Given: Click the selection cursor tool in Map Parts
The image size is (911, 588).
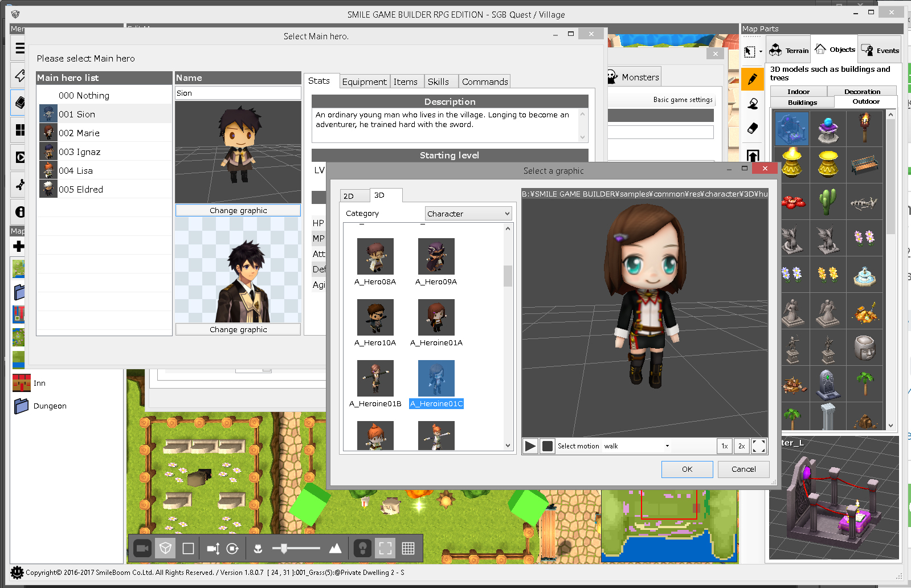Looking at the screenshot, I should (x=750, y=51).
